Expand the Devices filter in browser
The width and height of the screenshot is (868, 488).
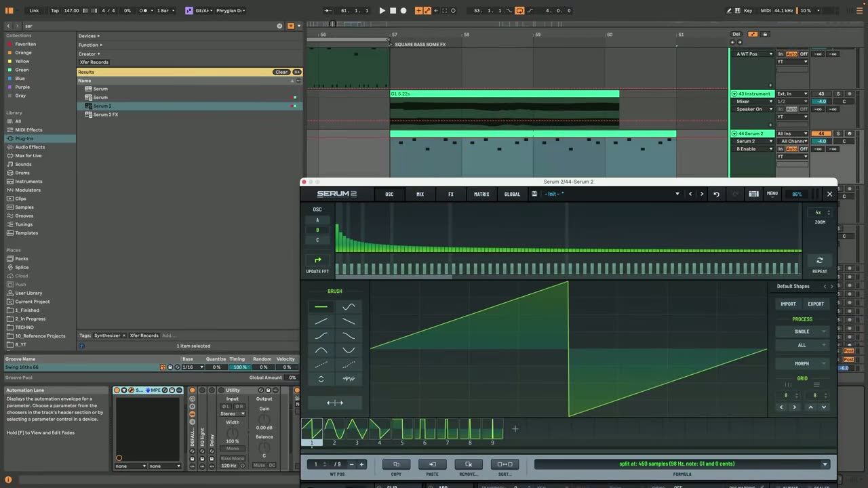(x=89, y=36)
